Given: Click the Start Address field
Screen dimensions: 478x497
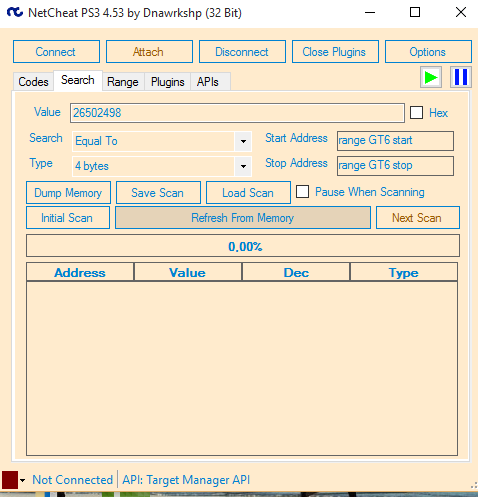Looking at the screenshot, I should pyautogui.click(x=395, y=141).
